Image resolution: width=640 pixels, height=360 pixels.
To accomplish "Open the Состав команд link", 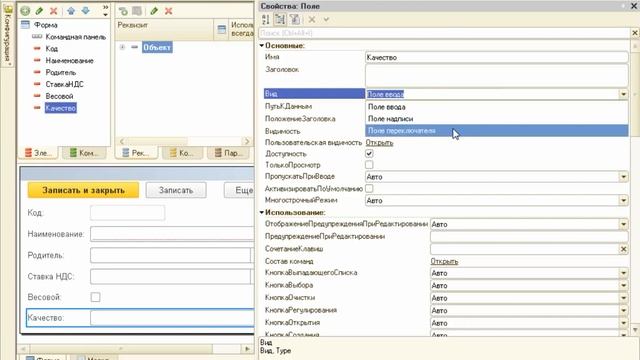I will pyautogui.click(x=444, y=261).
